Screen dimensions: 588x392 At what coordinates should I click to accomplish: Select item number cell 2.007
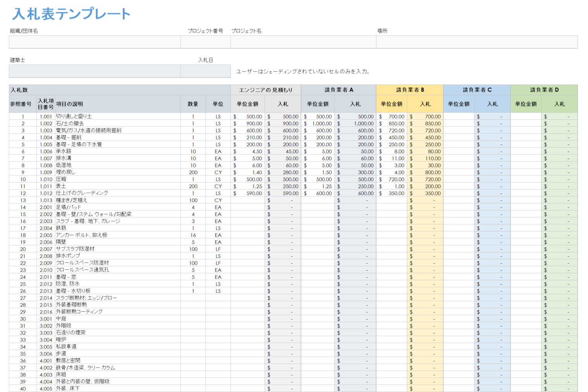point(46,249)
